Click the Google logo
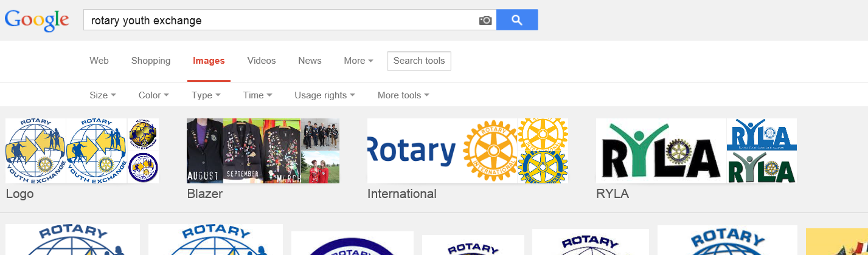 (x=37, y=20)
